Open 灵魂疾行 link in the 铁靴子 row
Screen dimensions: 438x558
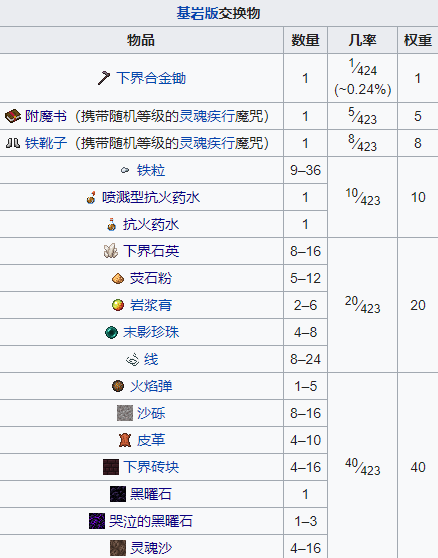tap(207, 143)
